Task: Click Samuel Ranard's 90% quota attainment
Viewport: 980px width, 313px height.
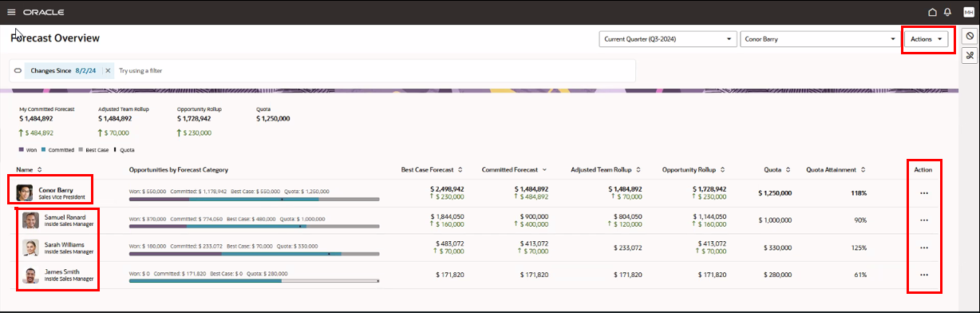Action: click(x=860, y=220)
